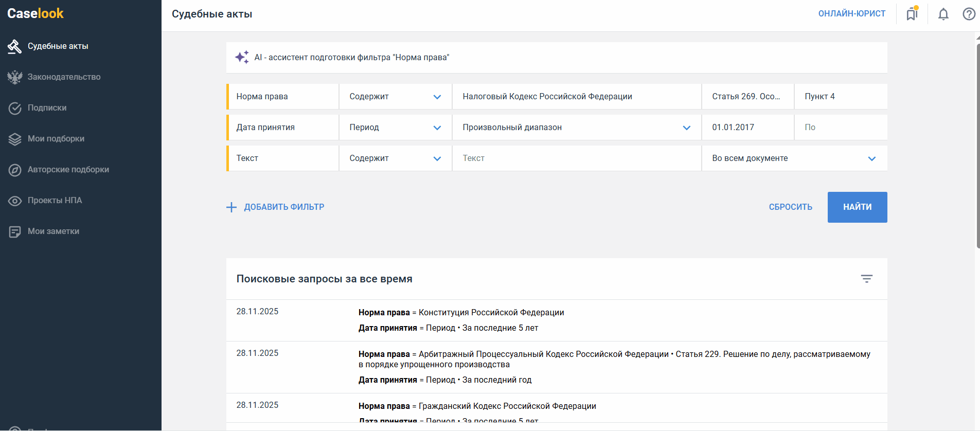Open notifications bell
The width and height of the screenshot is (980, 431).
(x=943, y=14)
